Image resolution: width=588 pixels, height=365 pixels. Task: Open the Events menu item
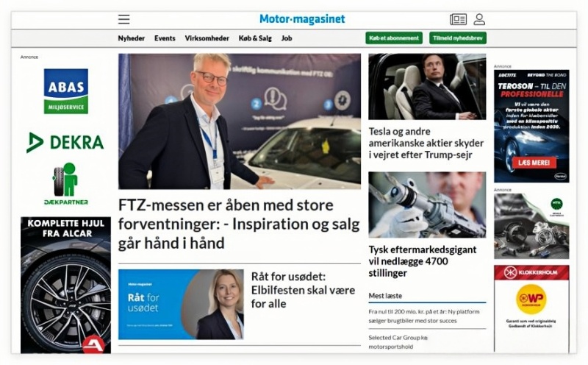click(165, 38)
